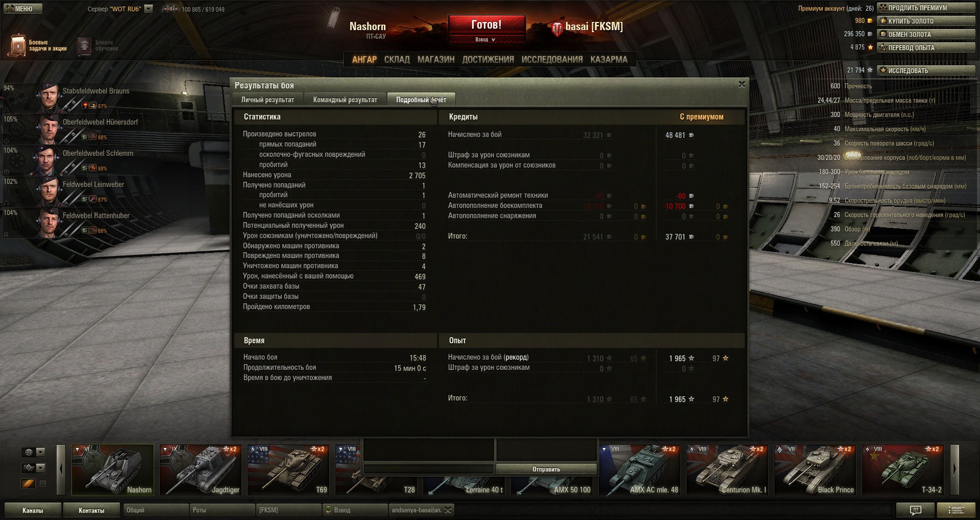Click the Готов! battle button

coord(486,25)
